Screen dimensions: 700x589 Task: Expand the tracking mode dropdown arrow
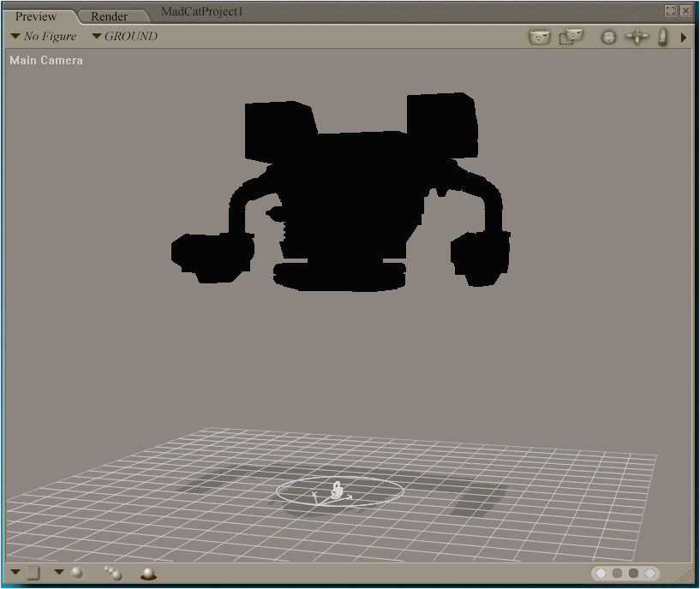click(x=59, y=572)
